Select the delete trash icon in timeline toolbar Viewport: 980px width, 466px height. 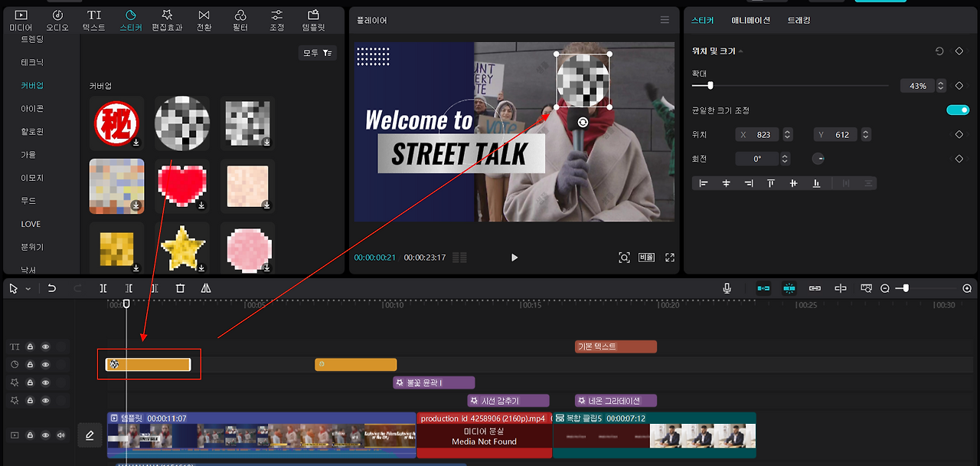tap(181, 288)
